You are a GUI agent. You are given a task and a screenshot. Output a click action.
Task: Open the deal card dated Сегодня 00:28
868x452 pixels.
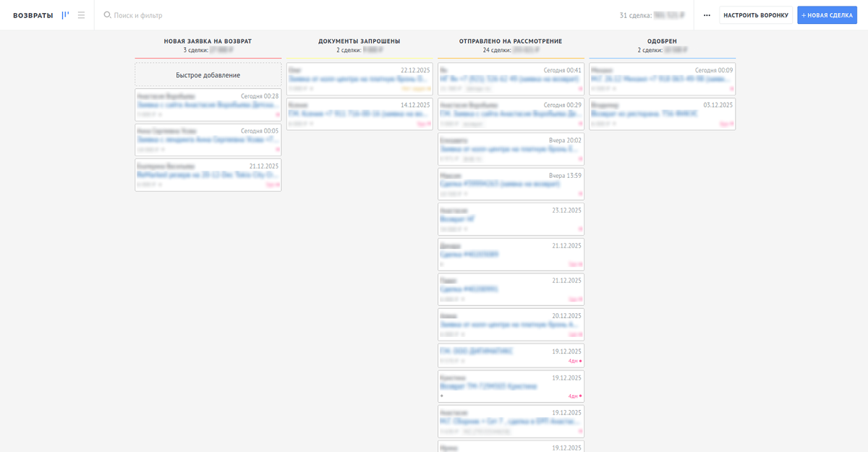point(208,105)
